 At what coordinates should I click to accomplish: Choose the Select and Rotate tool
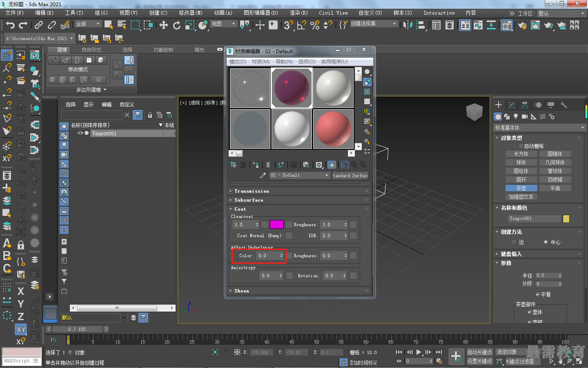click(176, 25)
